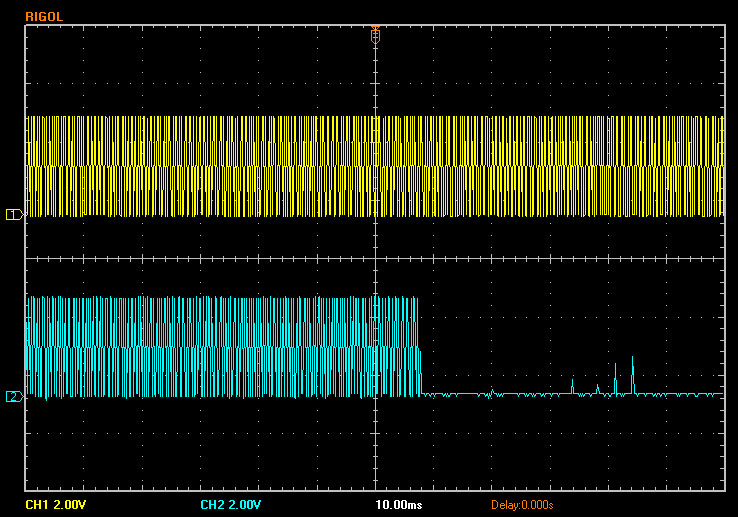The width and height of the screenshot is (738, 517).
Task: Click the shortest cyan spike between taller ones
Action: click(598, 389)
